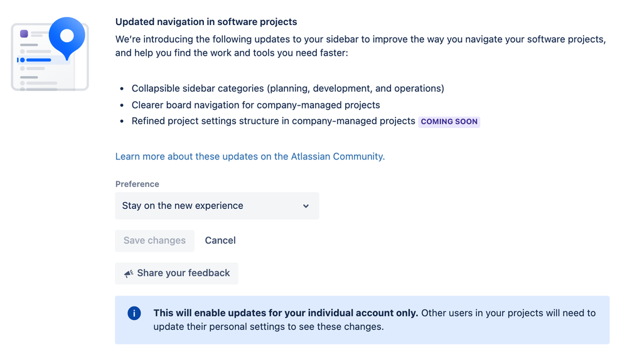Click the 'Clearer board navigation' bullet item
The image size is (627, 364).
[x=255, y=105]
